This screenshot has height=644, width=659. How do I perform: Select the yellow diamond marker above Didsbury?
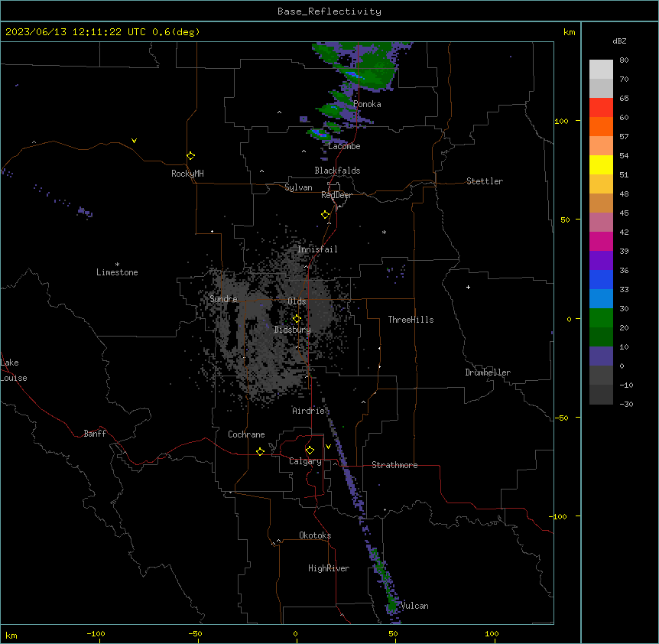pyautogui.click(x=297, y=319)
